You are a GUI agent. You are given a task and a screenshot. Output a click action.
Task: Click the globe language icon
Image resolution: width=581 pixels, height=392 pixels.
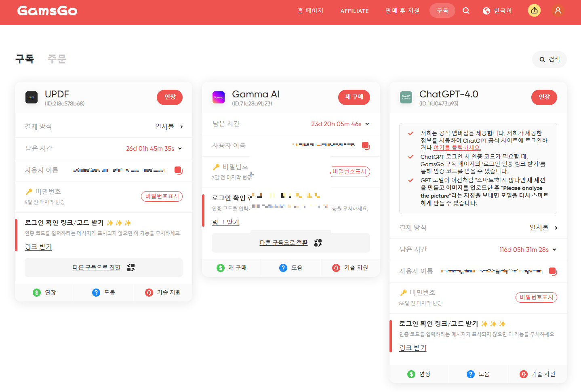point(486,11)
